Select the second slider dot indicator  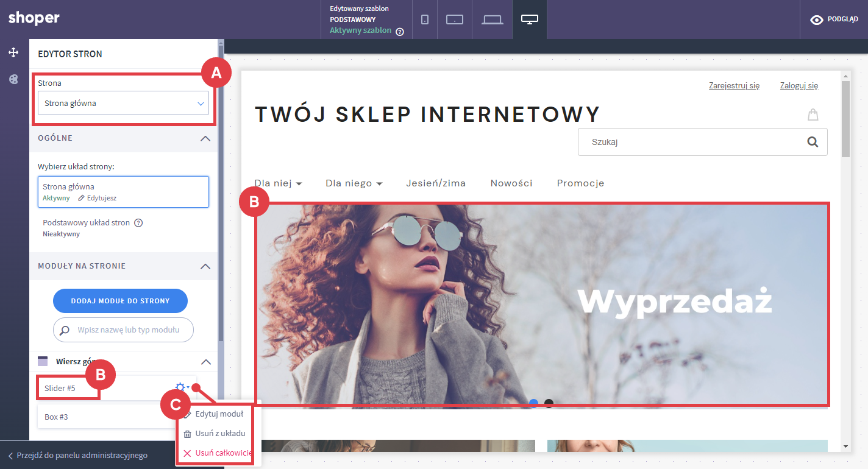[549, 403]
